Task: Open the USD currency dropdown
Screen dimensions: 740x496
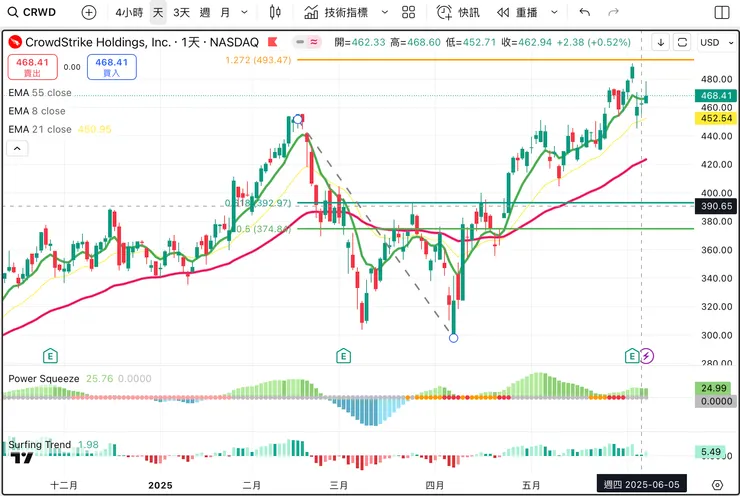Action: click(716, 42)
